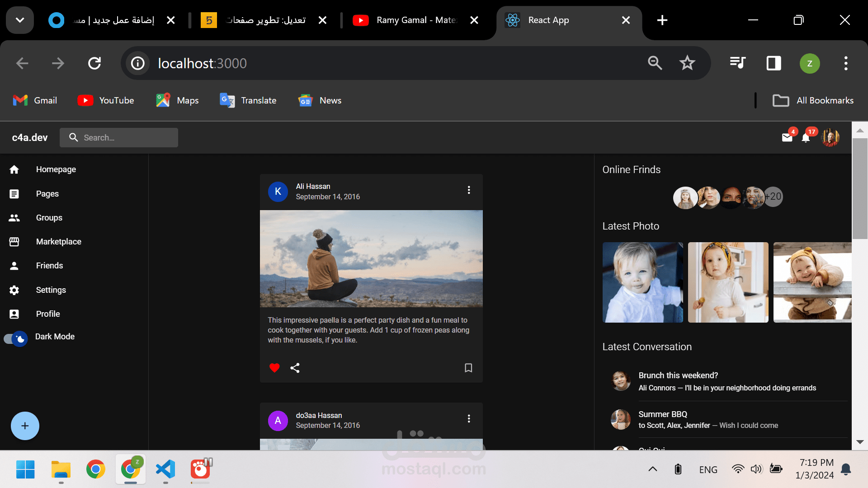Click the floating plus button
Screen dimensions: 868x488
click(x=25, y=426)
